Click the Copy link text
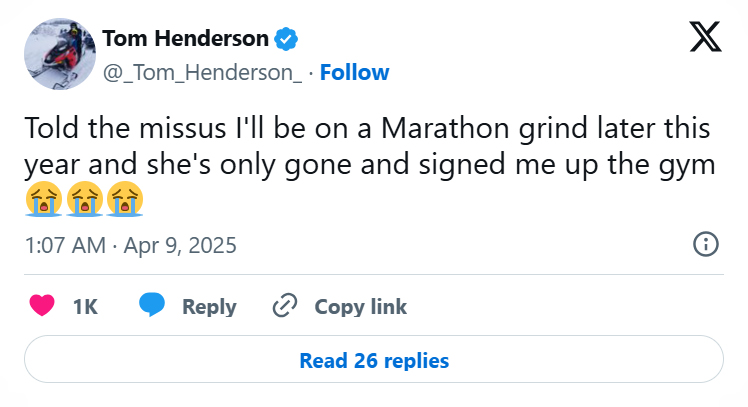This screenshot has width=748, height=407. [x=361, y=306]
